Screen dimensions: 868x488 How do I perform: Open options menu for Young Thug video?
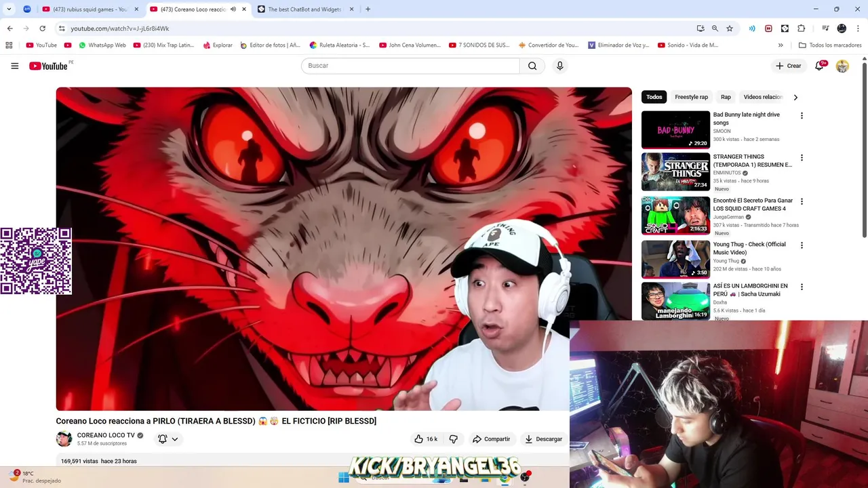(x=802, y=245)
